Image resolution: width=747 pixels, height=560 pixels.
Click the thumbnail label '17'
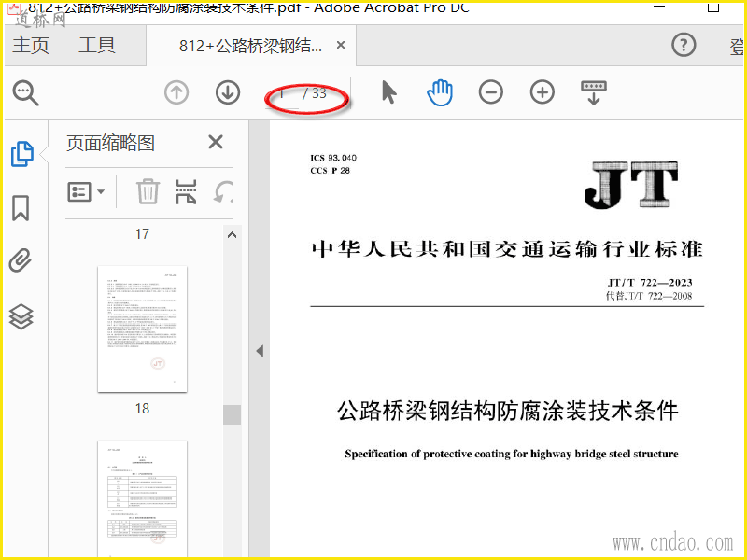pos(142,234)
